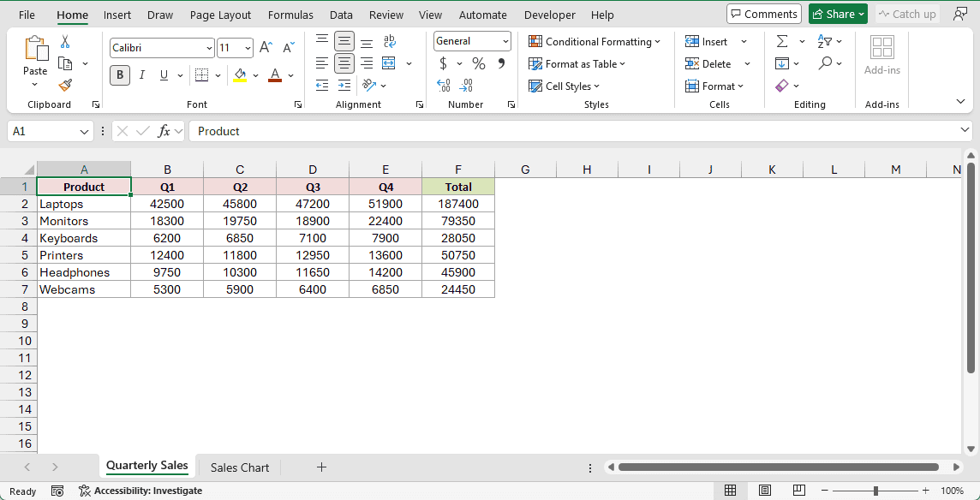Click Decrease Decimal icon
The width and height of the screenshot is (980, 500).
(466, 85)
